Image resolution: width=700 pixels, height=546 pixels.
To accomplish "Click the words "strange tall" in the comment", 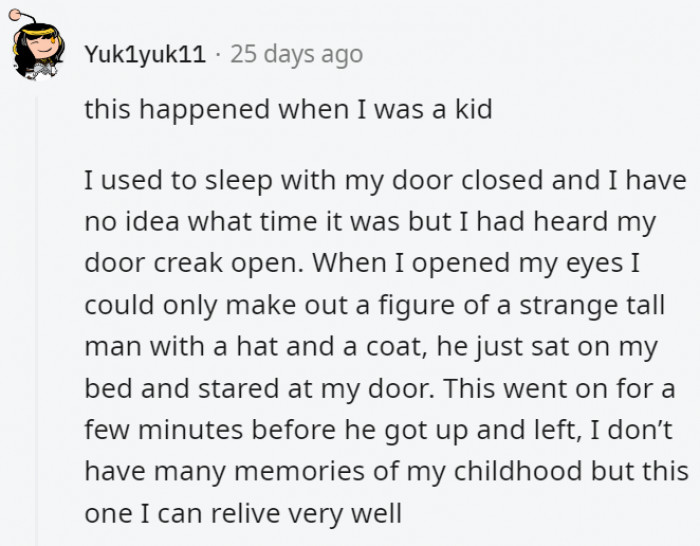I will 592,305.
